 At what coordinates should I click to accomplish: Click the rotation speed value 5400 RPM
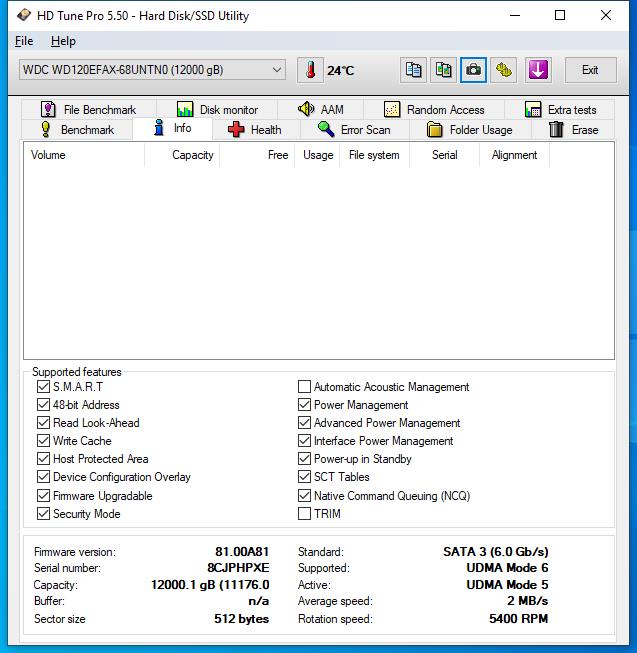(x=519, y=618)
